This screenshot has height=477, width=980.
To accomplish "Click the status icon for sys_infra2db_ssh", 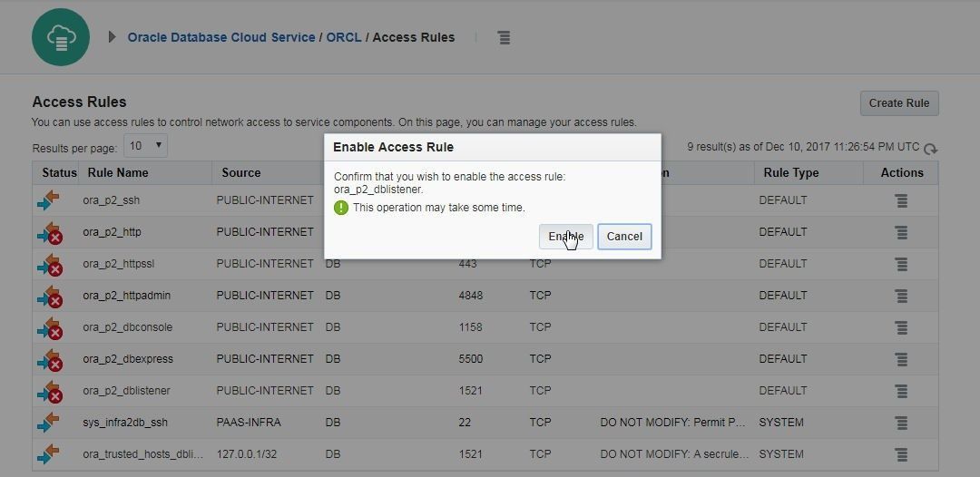I will [49, 423].
